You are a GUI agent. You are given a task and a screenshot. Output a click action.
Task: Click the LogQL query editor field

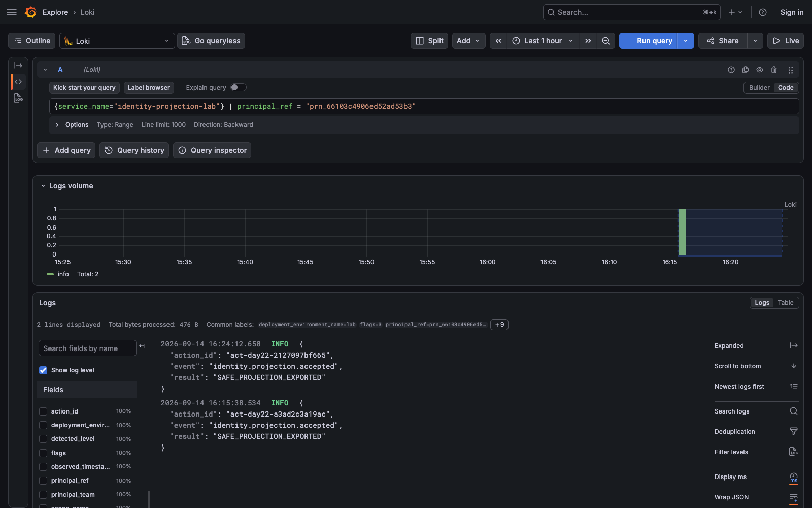pos(424,106)
